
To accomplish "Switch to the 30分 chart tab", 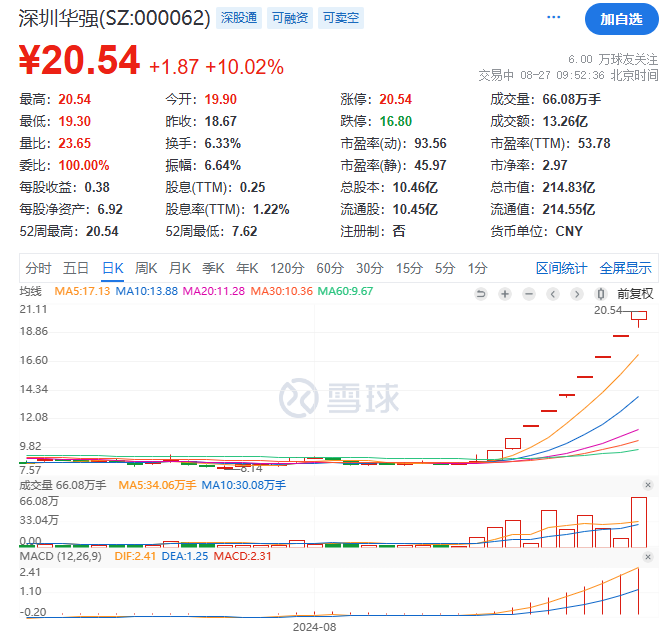I will click(x=370, y=268).
